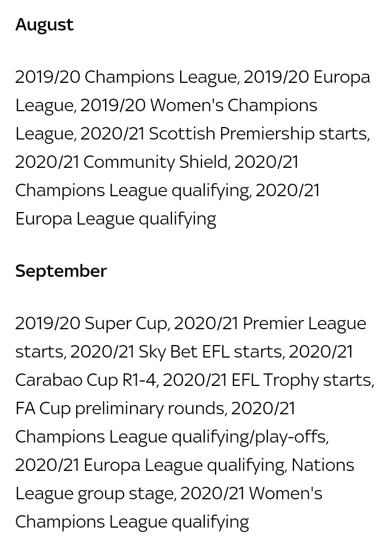Select the "Community Shield" text

click(x=155, y=162)
